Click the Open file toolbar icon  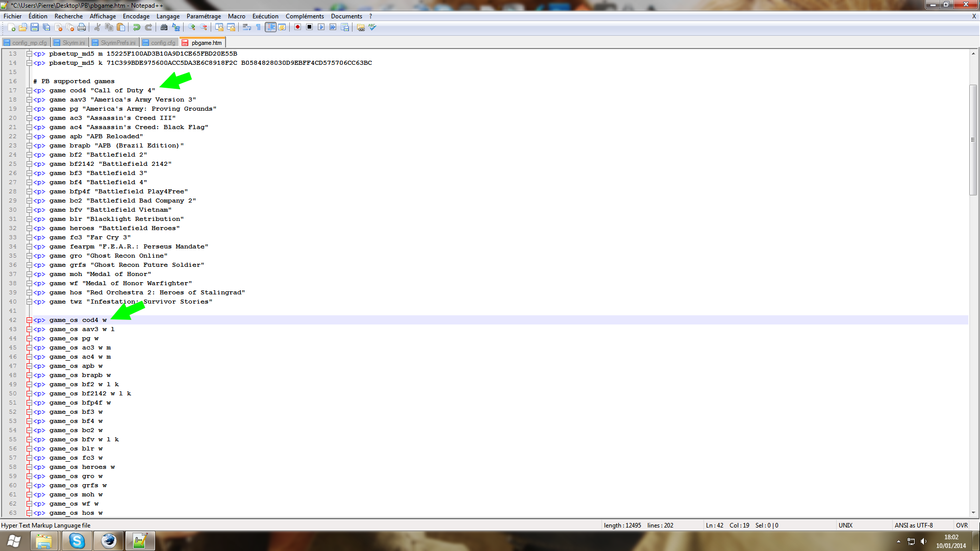click(x=23, y=28)
